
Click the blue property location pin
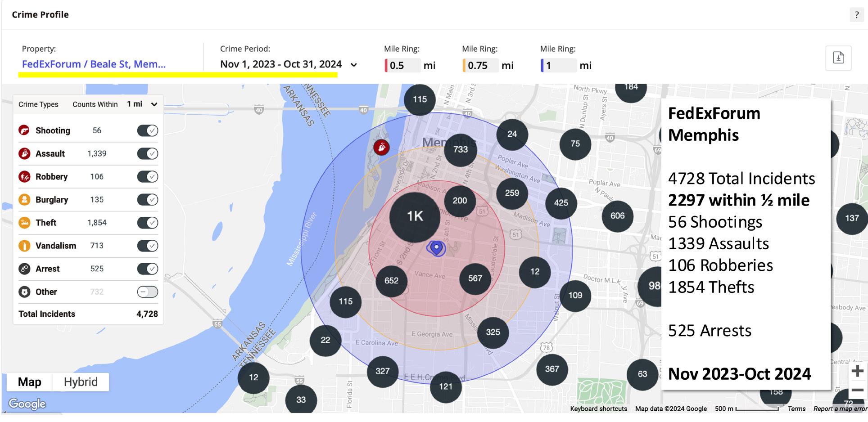[436, 248]
